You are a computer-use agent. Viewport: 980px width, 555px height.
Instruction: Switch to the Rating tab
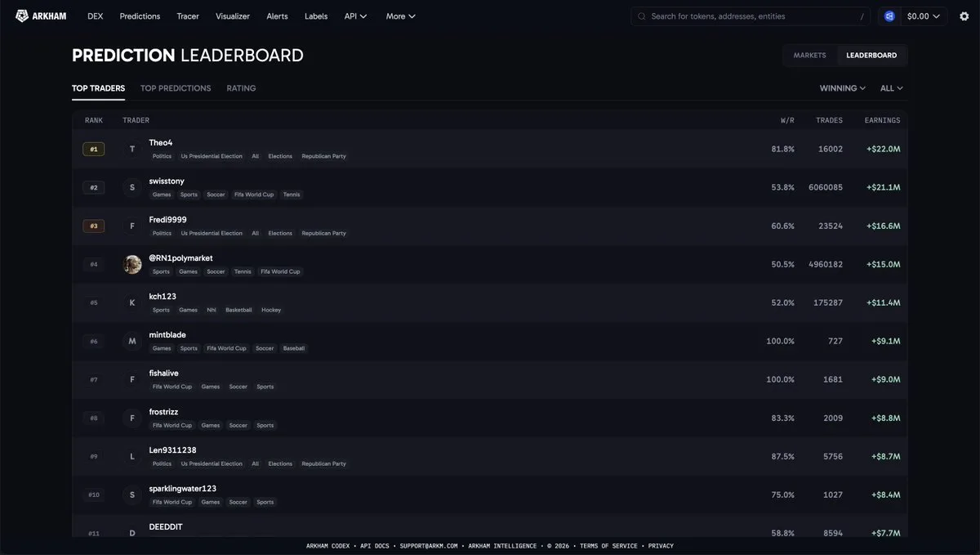point(241,88)
